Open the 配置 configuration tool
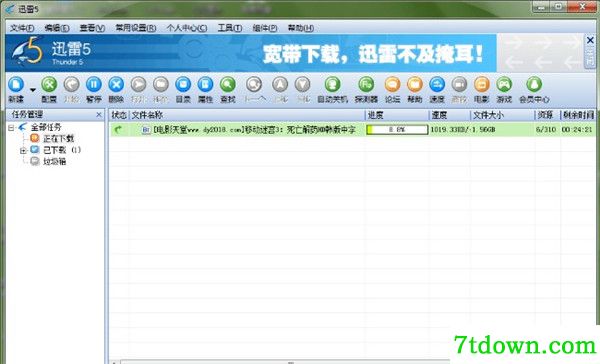600x364 pixels. pyautogui.click(x=49, y=85)
